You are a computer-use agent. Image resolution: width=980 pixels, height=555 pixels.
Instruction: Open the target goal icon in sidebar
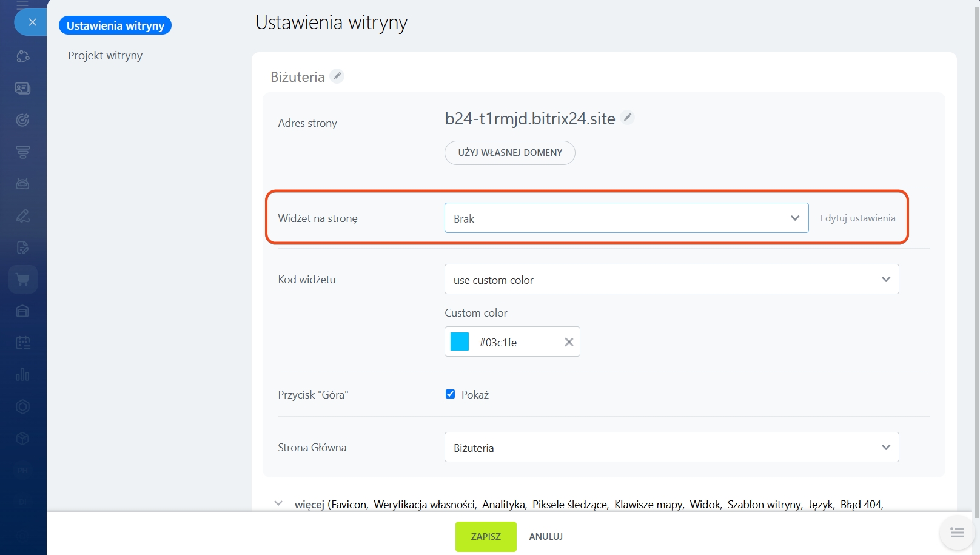click(x=23, y=120)
